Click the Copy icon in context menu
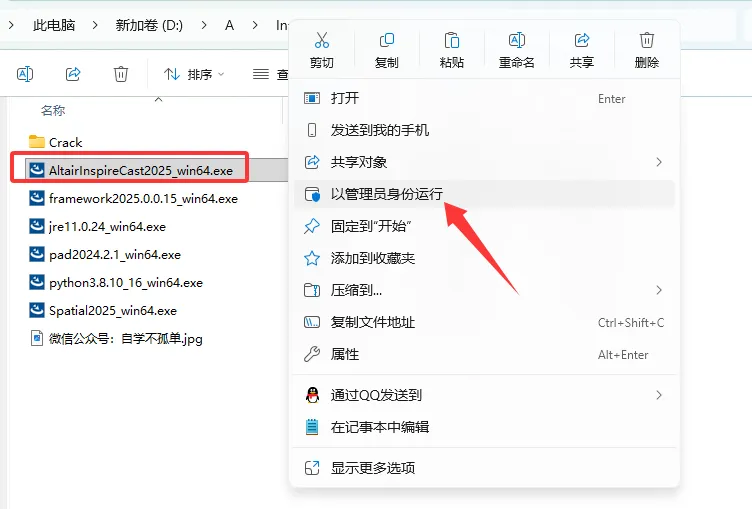Screen dimensions: 752x509 (x=387, y=40)
